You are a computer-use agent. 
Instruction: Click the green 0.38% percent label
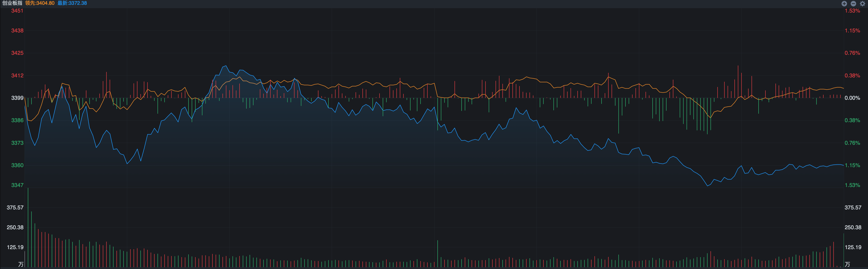(x=852, y=120)
